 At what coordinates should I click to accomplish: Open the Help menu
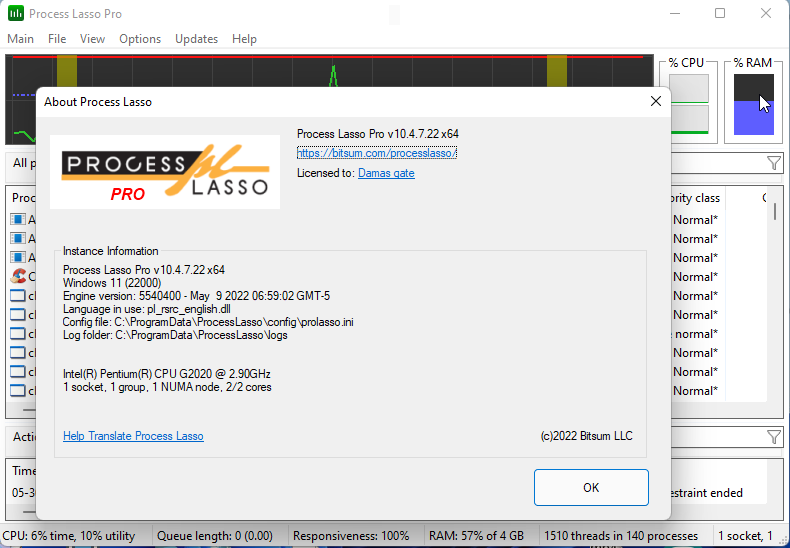[x=244, y=39]
